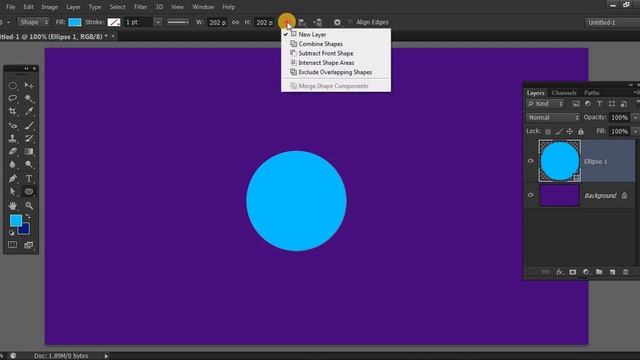The height and width of the screenshot is (360, 640).
Task: Hide the Ellipse 1 layer
Action: (x=531, y=161)
